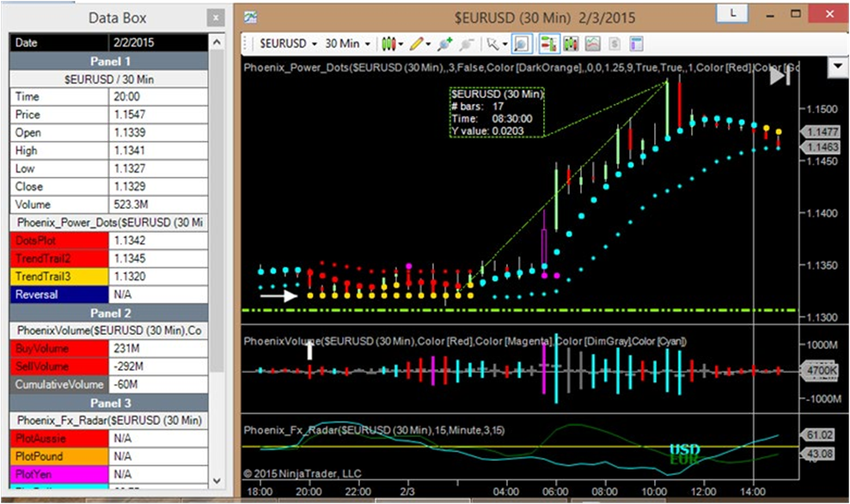
Task: Click the magenta PlotYen color cell
Action: coord(59,474)
